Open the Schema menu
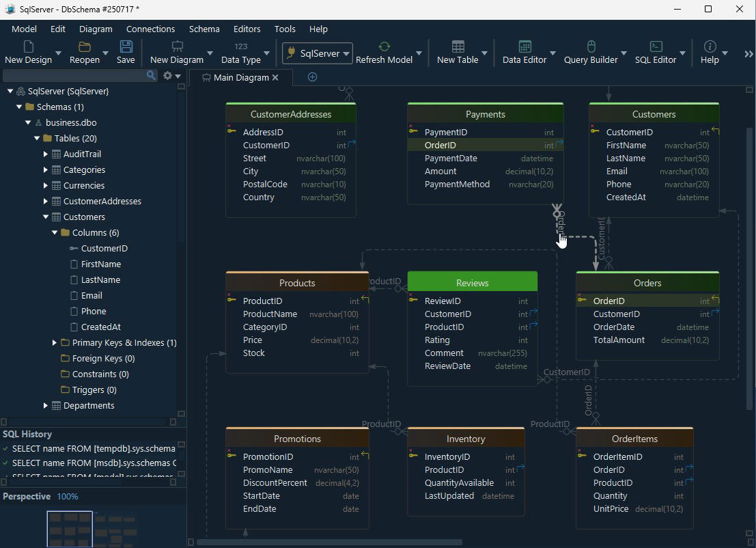 [x=204, y=29]
